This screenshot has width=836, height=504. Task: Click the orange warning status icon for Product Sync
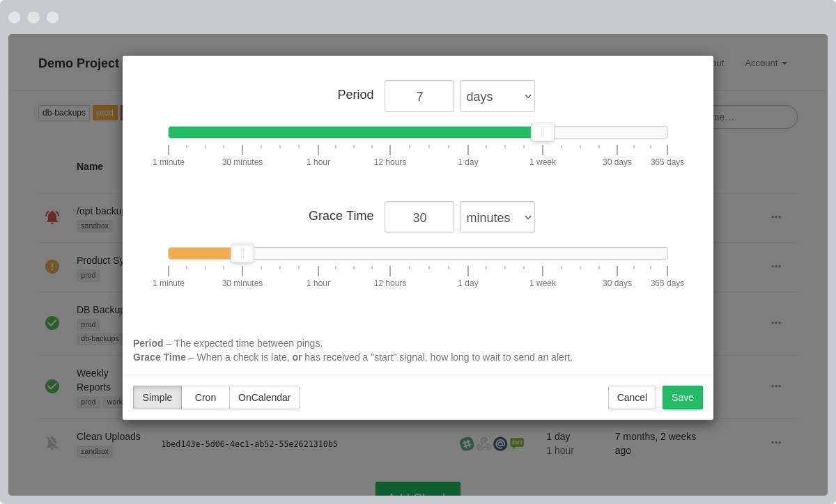click(x=52, y=267)
